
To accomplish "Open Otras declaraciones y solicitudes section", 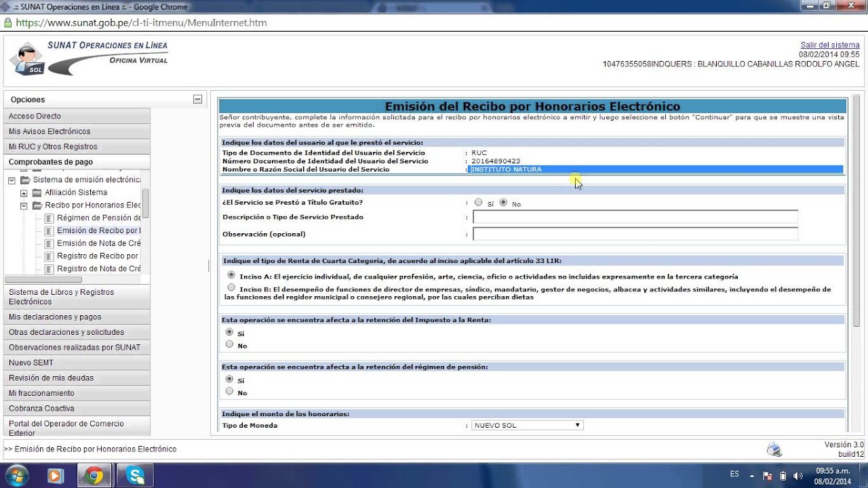I will point(77,332).
